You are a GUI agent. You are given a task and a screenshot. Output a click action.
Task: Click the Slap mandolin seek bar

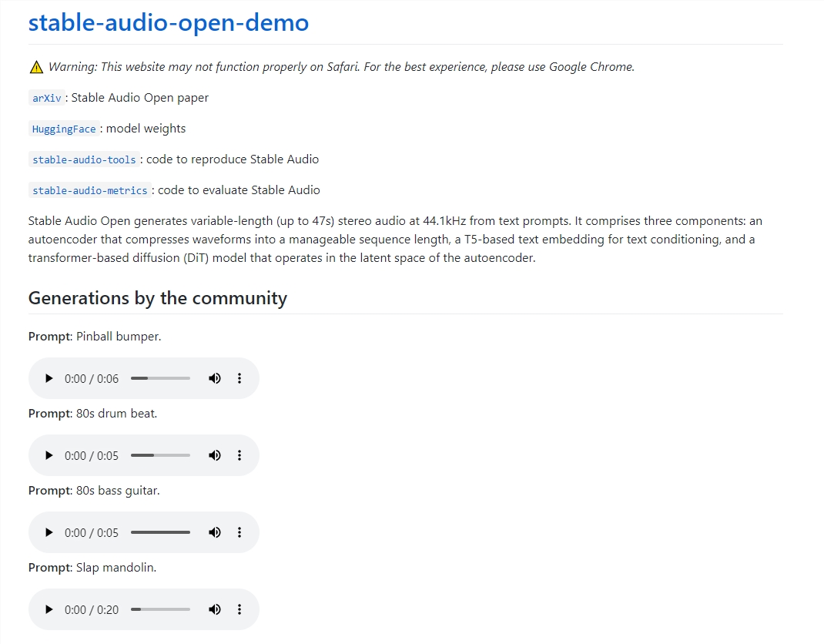159,609
